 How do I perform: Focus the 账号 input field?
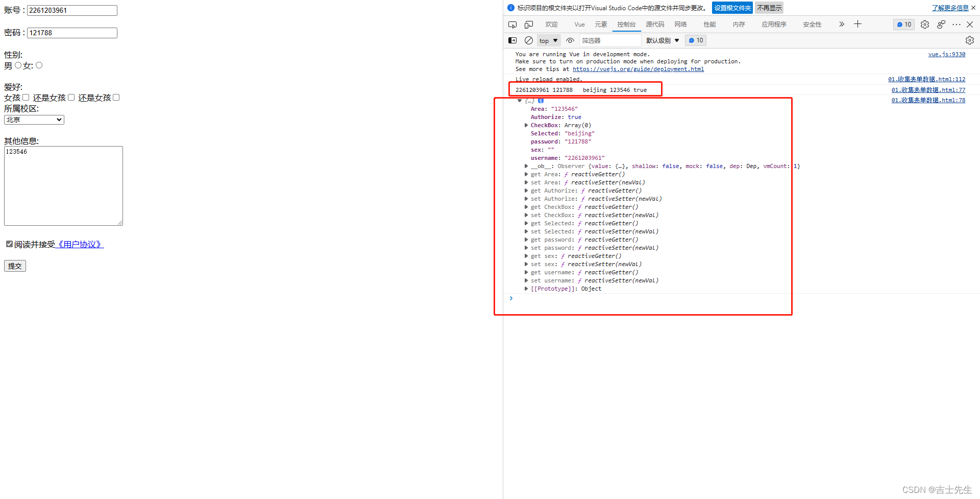(72, 10)
